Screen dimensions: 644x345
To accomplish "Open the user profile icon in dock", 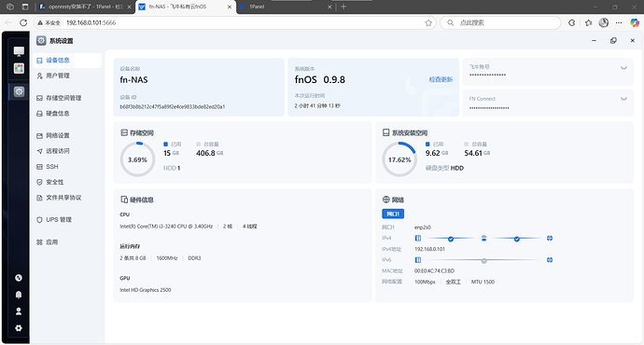I will click(x=19, y=311).
